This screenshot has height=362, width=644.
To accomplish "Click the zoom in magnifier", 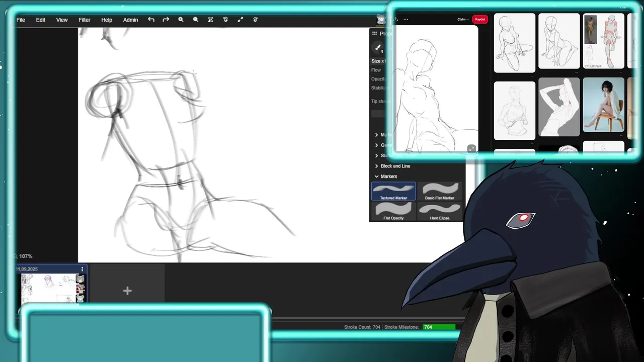I will coord(181,20).
